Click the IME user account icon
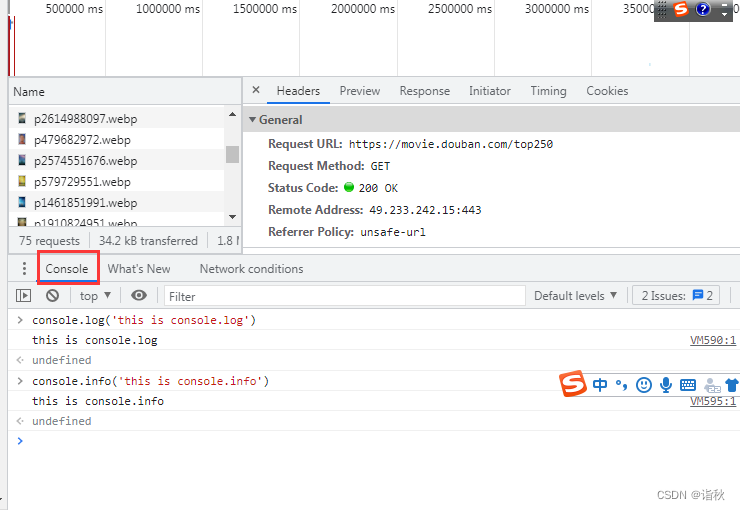Screen dimensions: 740x510 (x=712, y=385)
